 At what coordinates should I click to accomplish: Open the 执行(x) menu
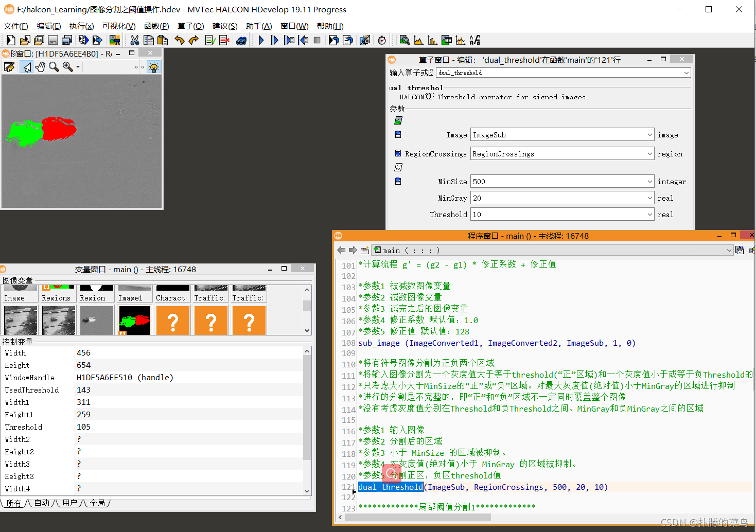coord(82,26)
